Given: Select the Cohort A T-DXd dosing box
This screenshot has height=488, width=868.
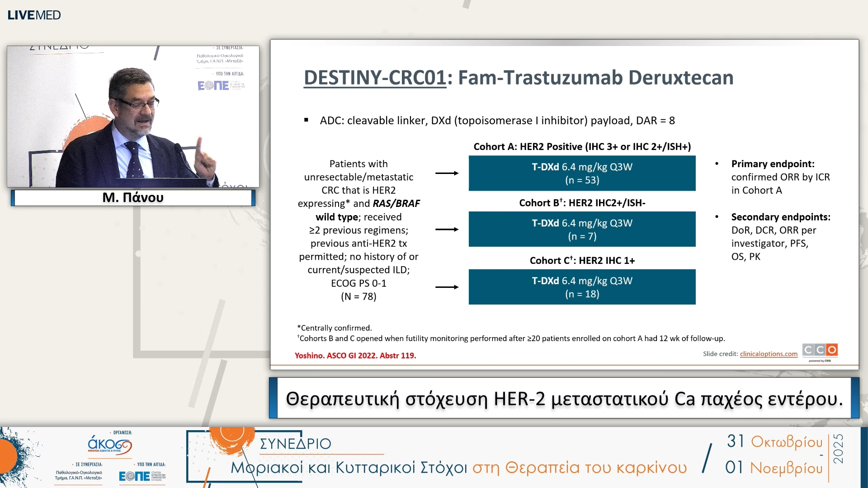Looking at the screenshot, I should 582,173.
